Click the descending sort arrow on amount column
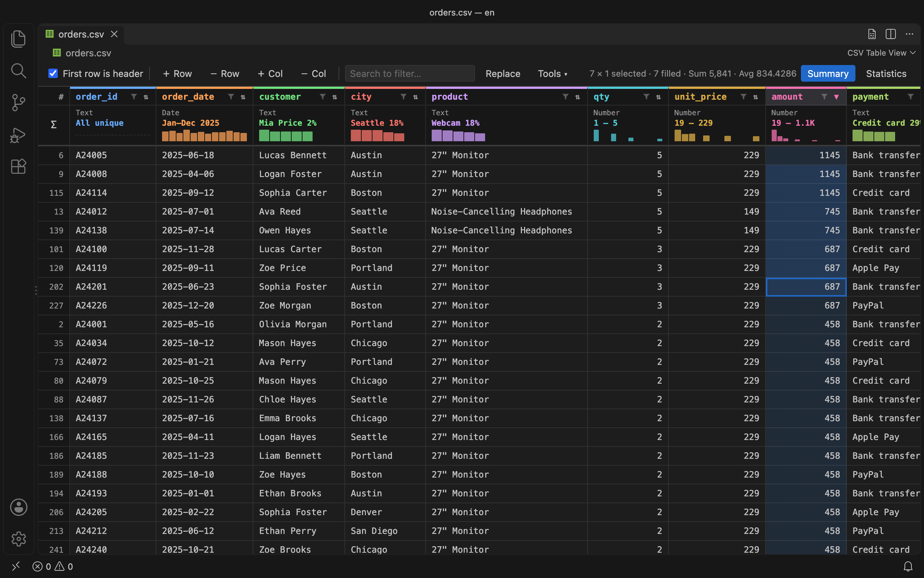Viewport: 924px width, 578px height. coord(836,97)
